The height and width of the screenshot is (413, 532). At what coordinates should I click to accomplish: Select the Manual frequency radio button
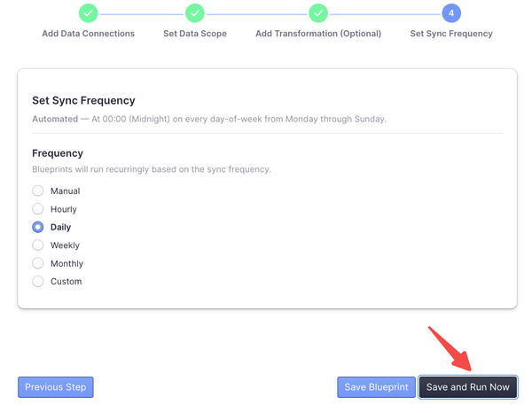37,191
